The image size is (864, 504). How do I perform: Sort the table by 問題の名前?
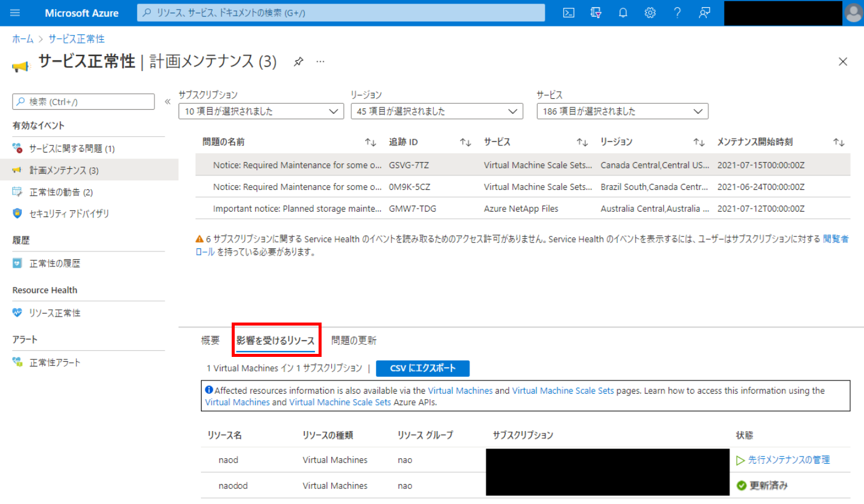pyautogui.click(x=370, y=142)
